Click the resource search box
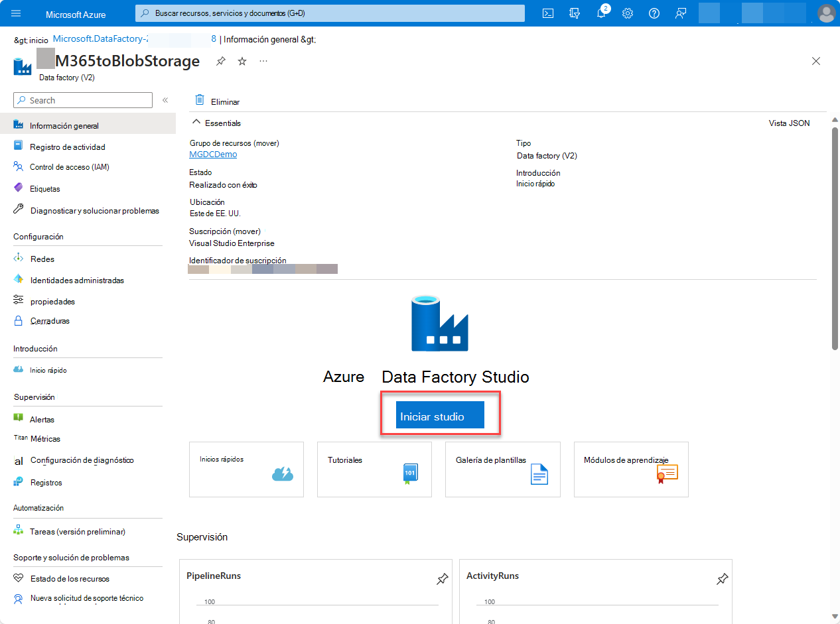Image resolution: width=840 pixels, height=624 pixels. coord(330,13)
